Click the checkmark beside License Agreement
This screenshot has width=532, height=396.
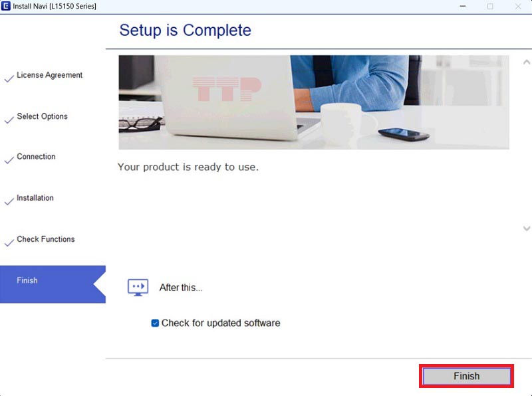pyautogui.click(x=9, y=78)
